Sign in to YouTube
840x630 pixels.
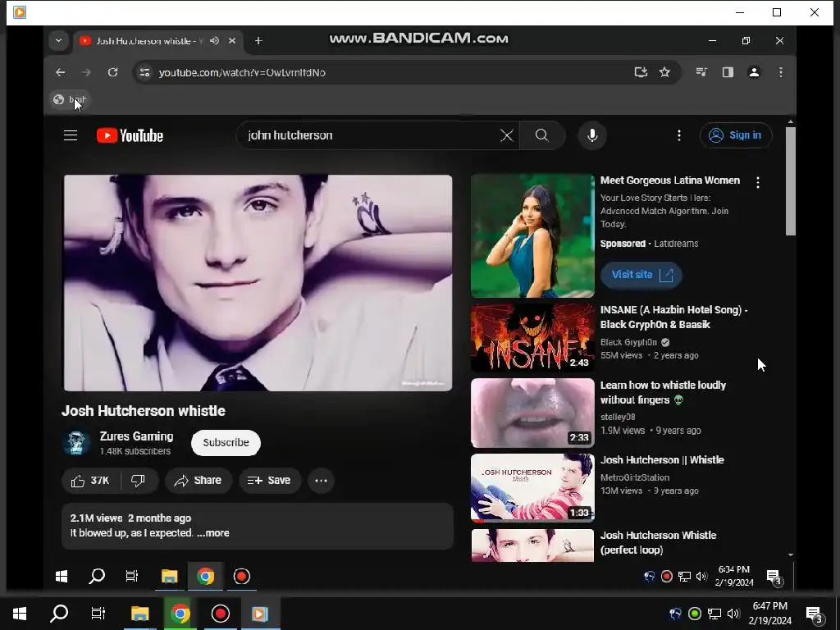point(736,135)
